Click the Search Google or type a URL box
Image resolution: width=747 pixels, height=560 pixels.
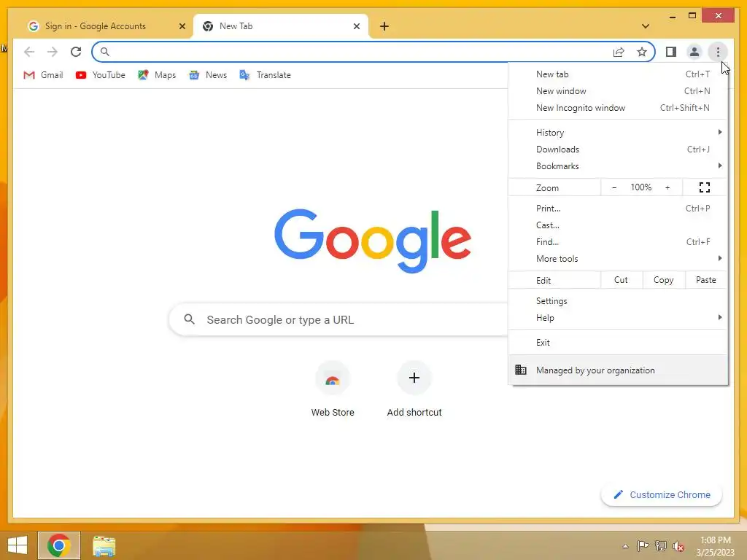pos(338,319)
